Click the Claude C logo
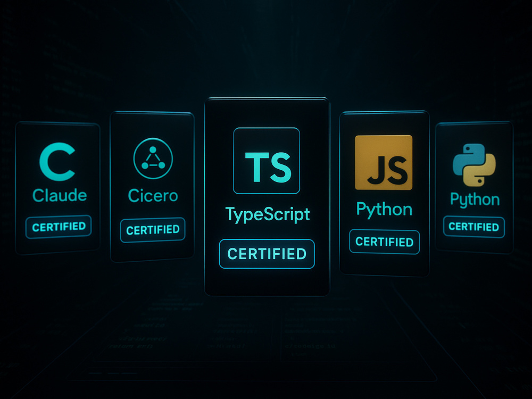The height and width of the screenshot is (399, 532). pyautogui.click(x=57, y=162)
